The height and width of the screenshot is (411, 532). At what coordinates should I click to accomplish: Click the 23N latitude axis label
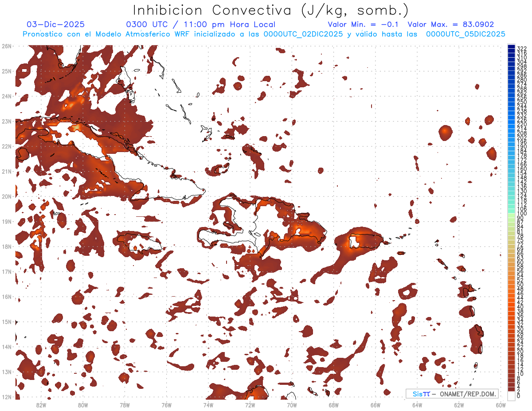(7, 121)
